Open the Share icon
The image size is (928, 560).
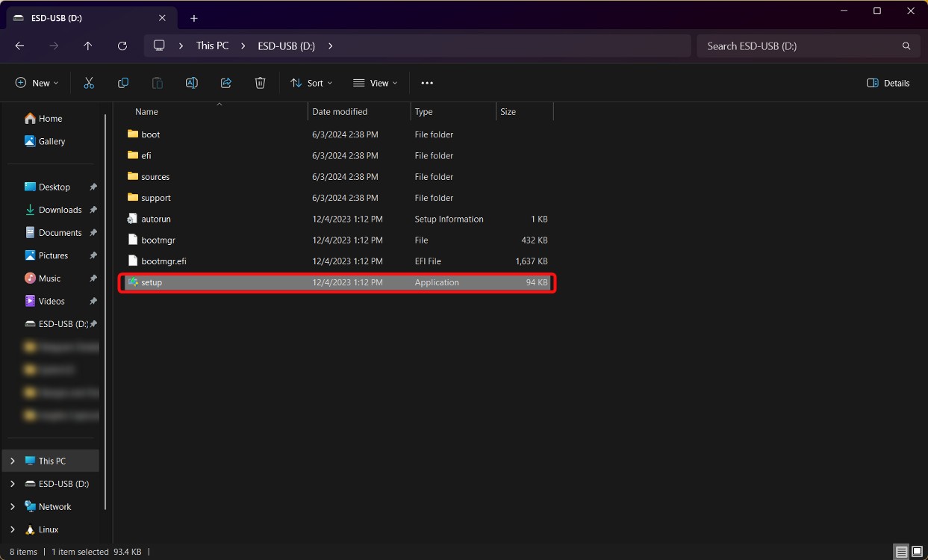pyautogui.click(x=225, y=83)
